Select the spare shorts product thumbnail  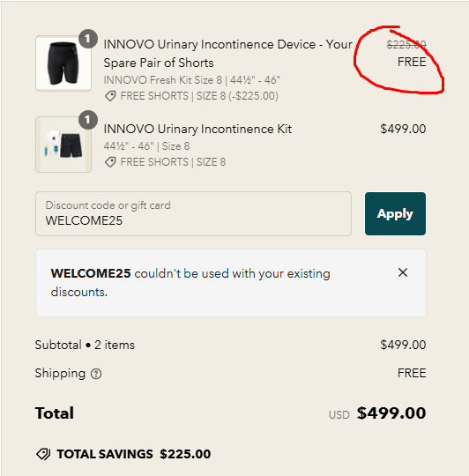63,63
